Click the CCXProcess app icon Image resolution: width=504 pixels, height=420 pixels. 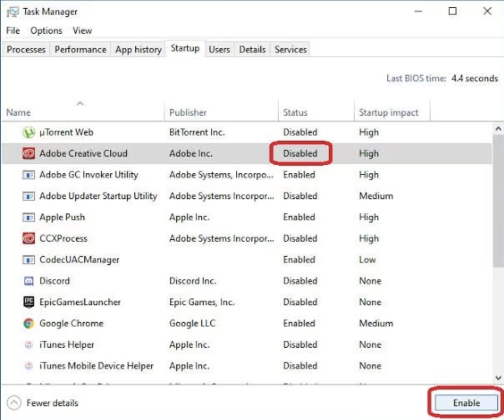point(28,238)
